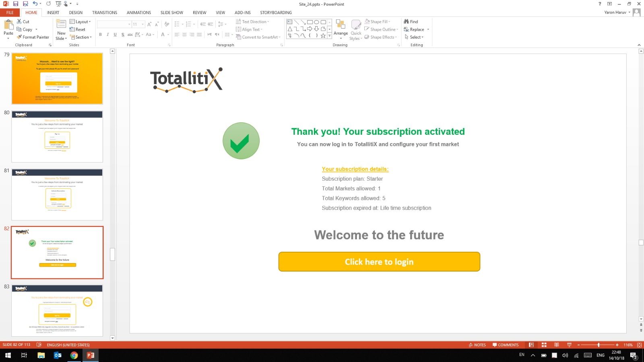Viewport: 644px width, 362px height.
Task: Insert a text box shape from gallery
Action: point(289,22)
